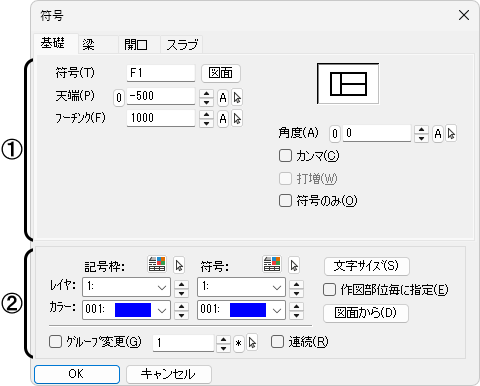480x386 pixels.
Task: Click the blue swatch in 符号 カラー
Action: [x=248, y=310]
